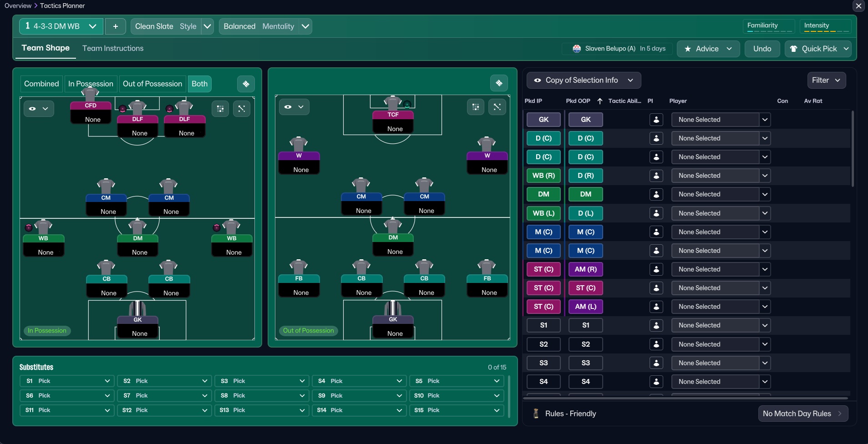The image size is (868, 444).
Task: Switch pitch view to Combined
Action: (x=41, y=84)
